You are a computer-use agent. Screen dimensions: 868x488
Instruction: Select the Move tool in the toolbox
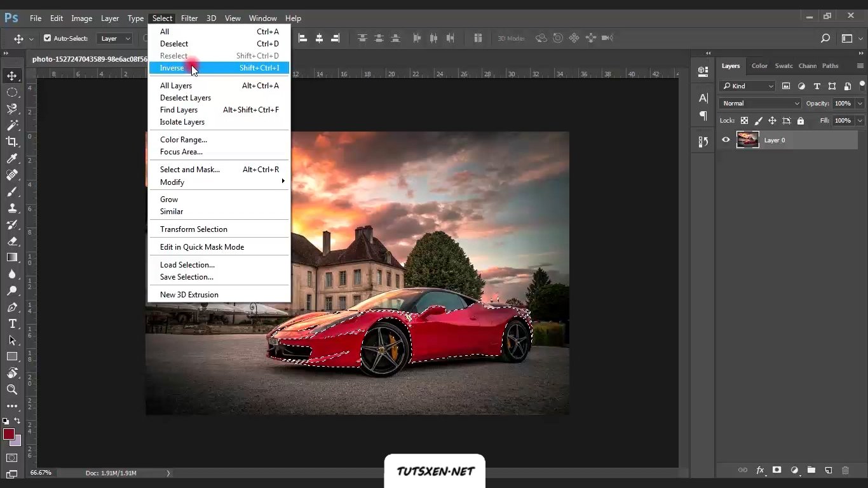tap(12, 76)
